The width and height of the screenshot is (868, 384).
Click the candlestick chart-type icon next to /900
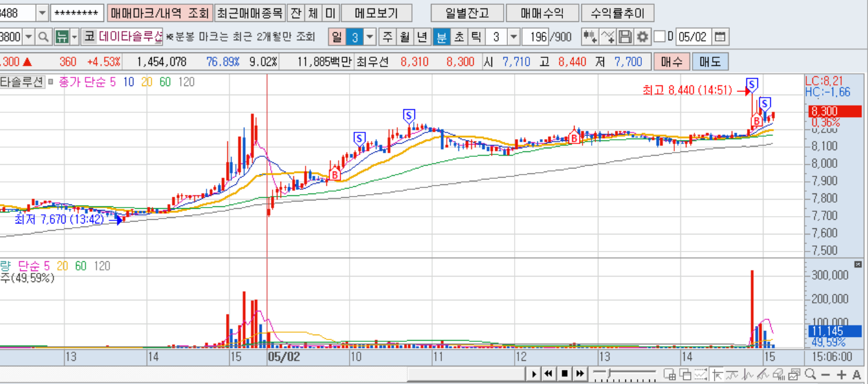coord(590,37)
